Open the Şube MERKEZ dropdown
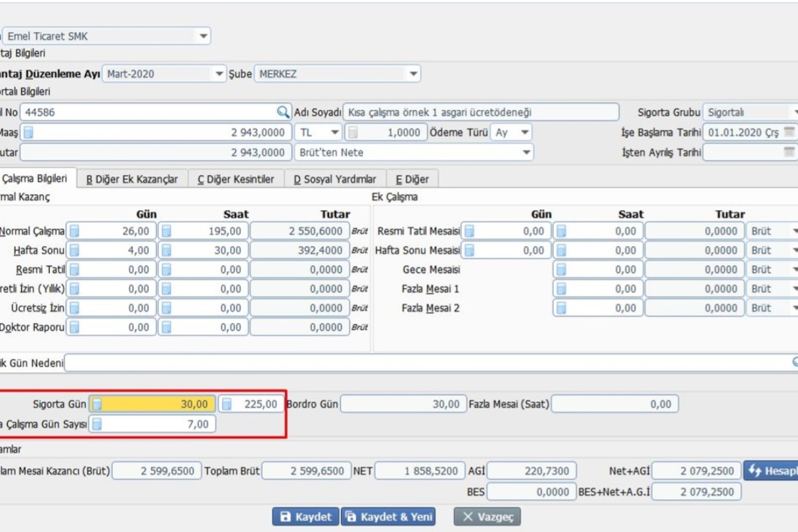This screenshot has height=532, width=798. tap(413, 74)
